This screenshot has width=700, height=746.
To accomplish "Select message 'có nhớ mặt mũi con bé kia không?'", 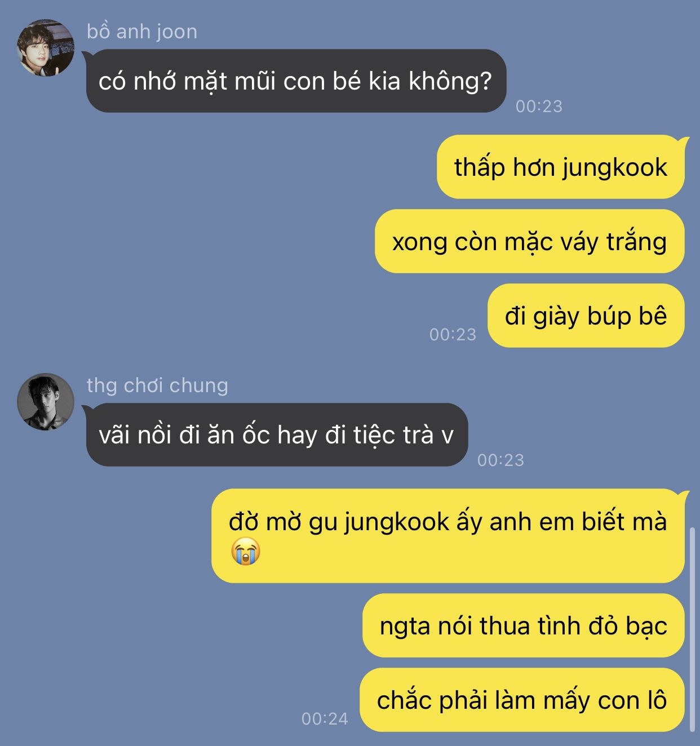I will (x=296, y=81).
